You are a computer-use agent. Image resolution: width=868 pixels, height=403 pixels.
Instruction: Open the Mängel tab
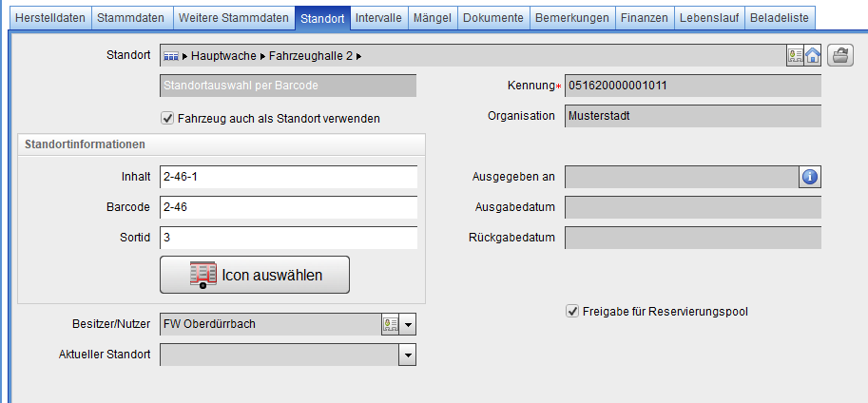[432, 18]
